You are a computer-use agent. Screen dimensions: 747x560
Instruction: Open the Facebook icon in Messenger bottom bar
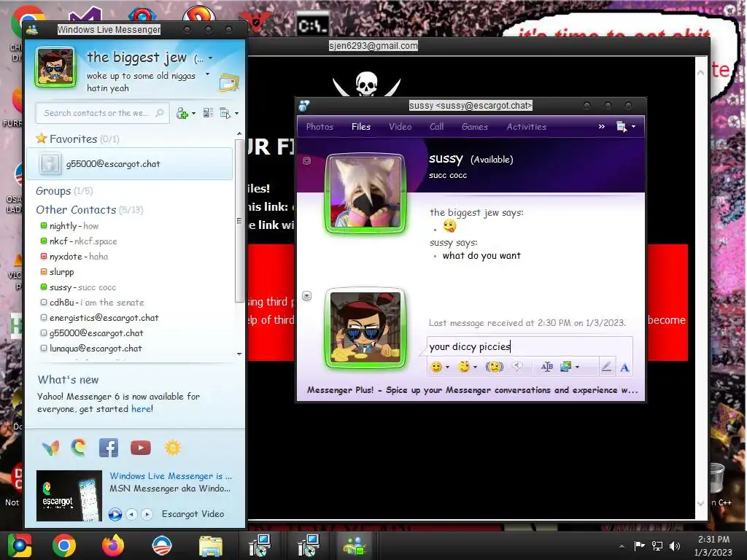pos(109,448)
